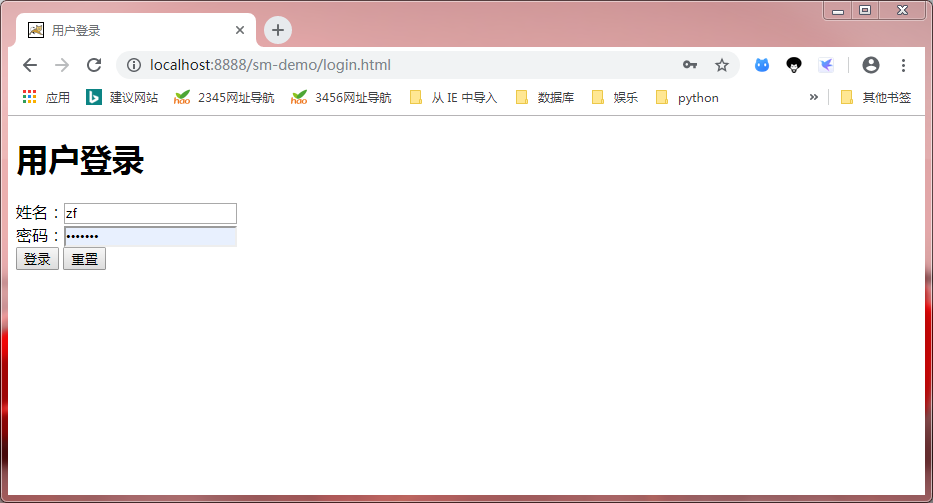Open the blue cat extension

point(762,65)
